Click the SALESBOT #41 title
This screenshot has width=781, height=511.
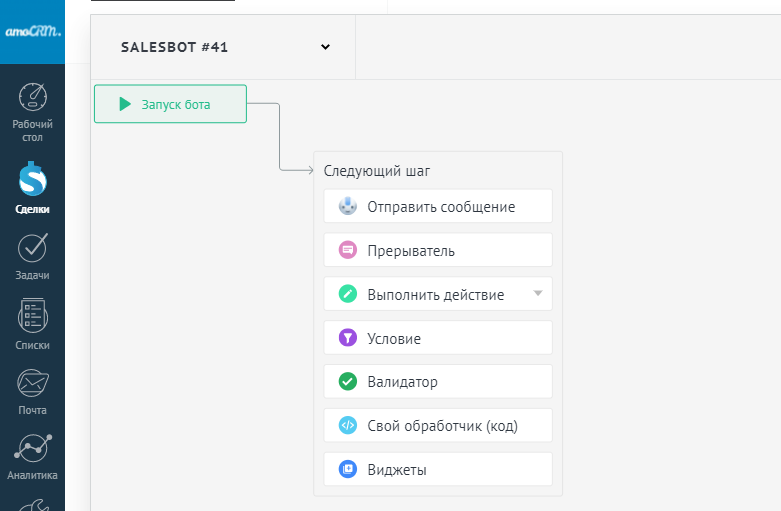(174, 47)
